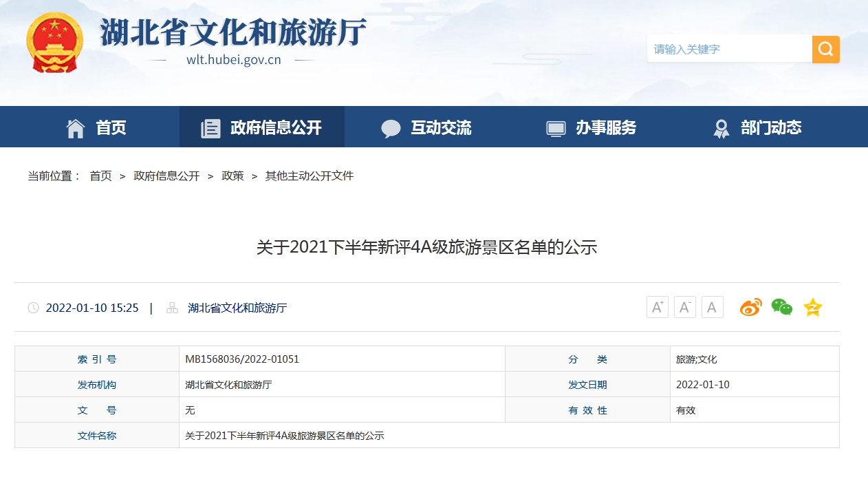Switch to 部门动态 section
The height and width of the screenshot is (477, 868).
tap(757, 127)
